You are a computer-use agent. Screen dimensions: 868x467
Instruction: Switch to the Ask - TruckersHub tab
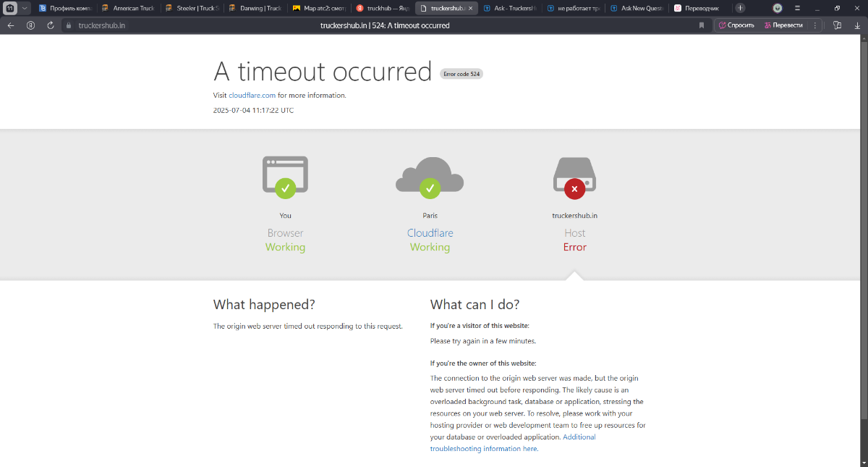coord(510,8)
